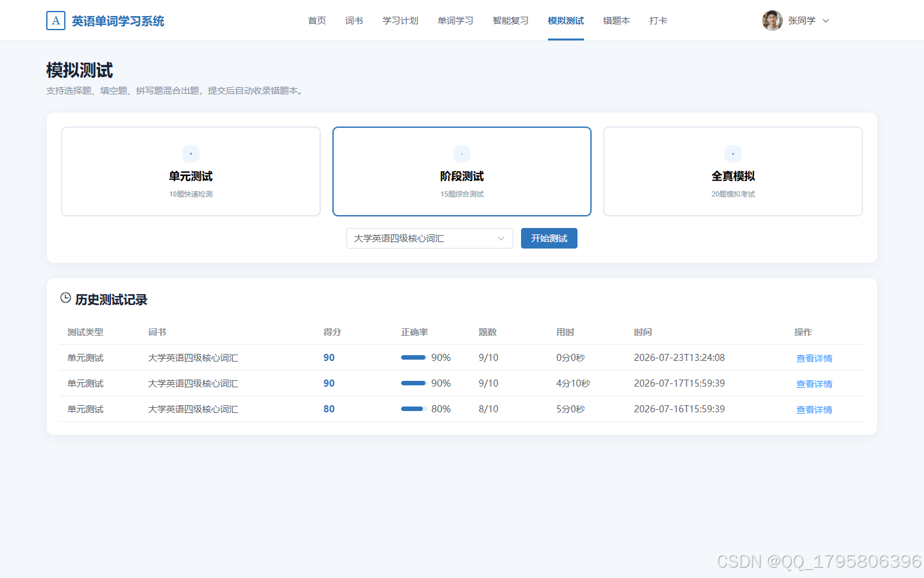Image resolution: width=924 pixels, height=578 pixels.
Task: Go to the 词书 navigation tab
Action: pyautogui.click(x=354, y=21)
